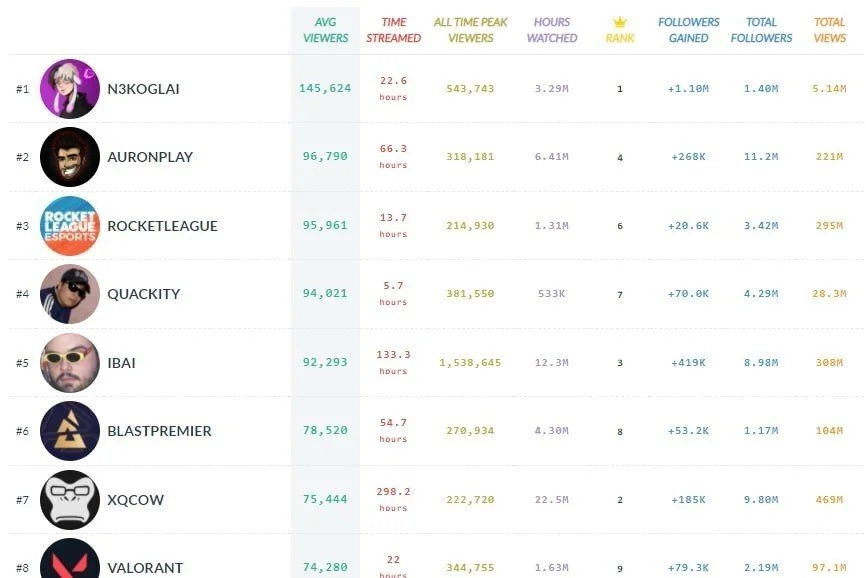Sort by Time Streamed column header
This screenshot has height=578, width=866.
point(393,30)
